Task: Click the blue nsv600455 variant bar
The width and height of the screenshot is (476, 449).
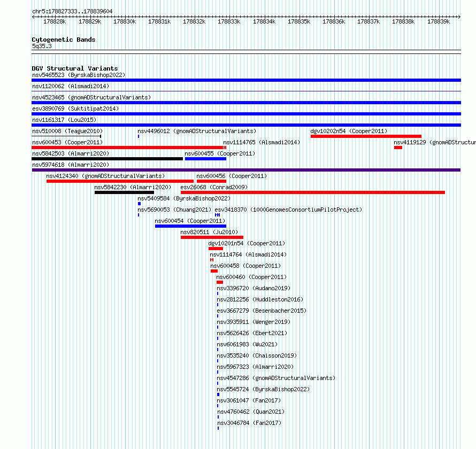Action: (x=205, y=159)
